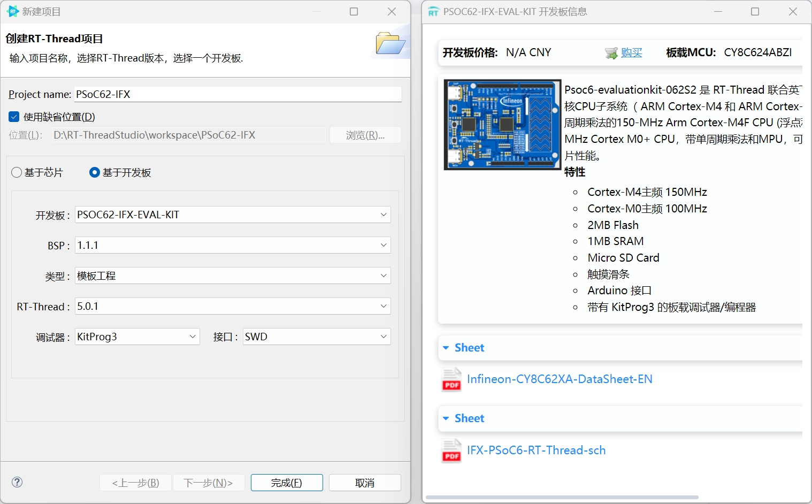Click the RT-Thread logo icon in 新建项目 title bar
The width and height of the screenshot is (812, 504).
click(13, 11)
